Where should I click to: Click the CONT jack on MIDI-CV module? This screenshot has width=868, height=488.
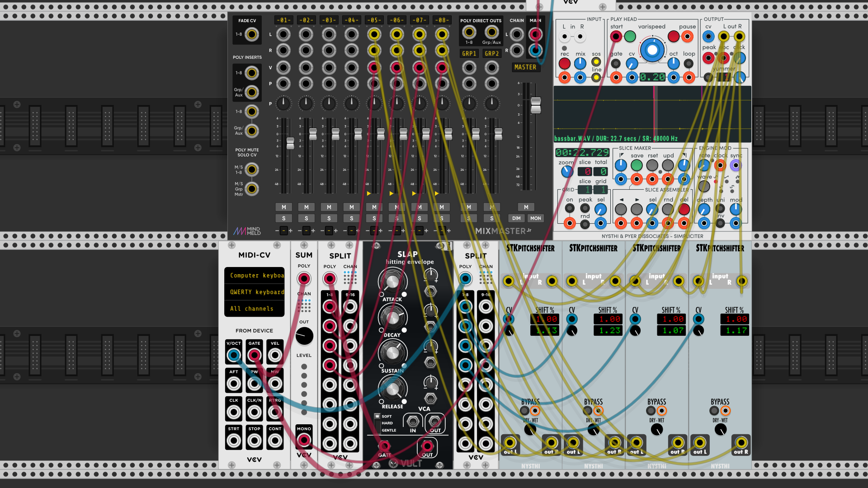[275, 441]
